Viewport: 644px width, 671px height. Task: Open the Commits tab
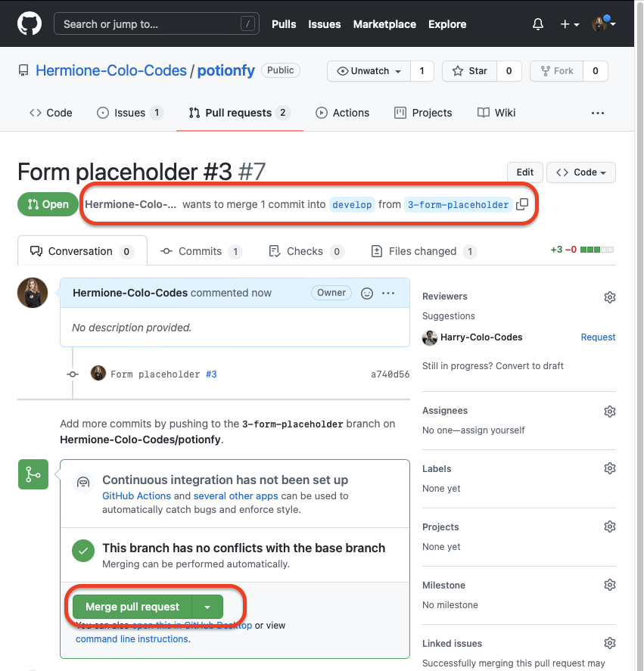[200, 251]
